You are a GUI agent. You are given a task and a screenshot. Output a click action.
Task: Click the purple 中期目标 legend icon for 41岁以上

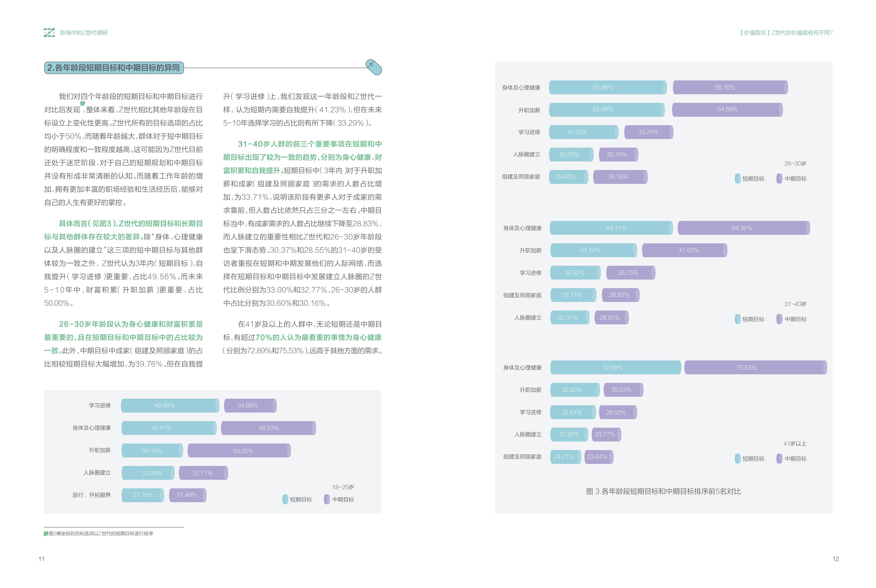779,459
